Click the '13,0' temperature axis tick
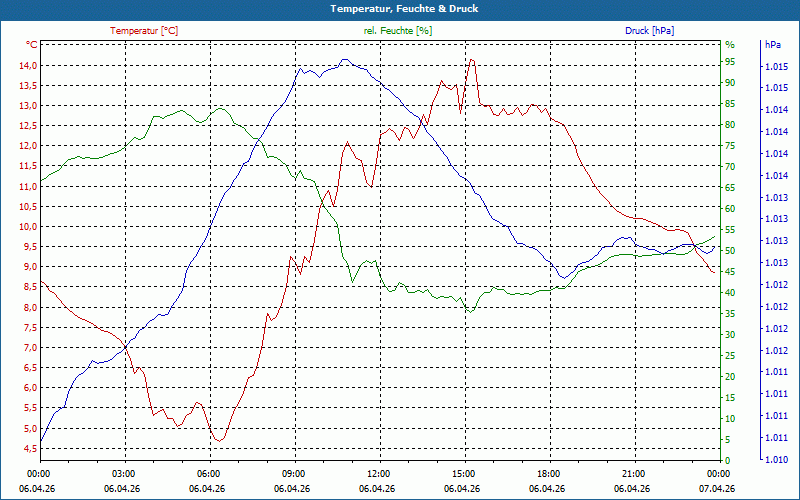The image size is (800, 500). click(29, 106)
